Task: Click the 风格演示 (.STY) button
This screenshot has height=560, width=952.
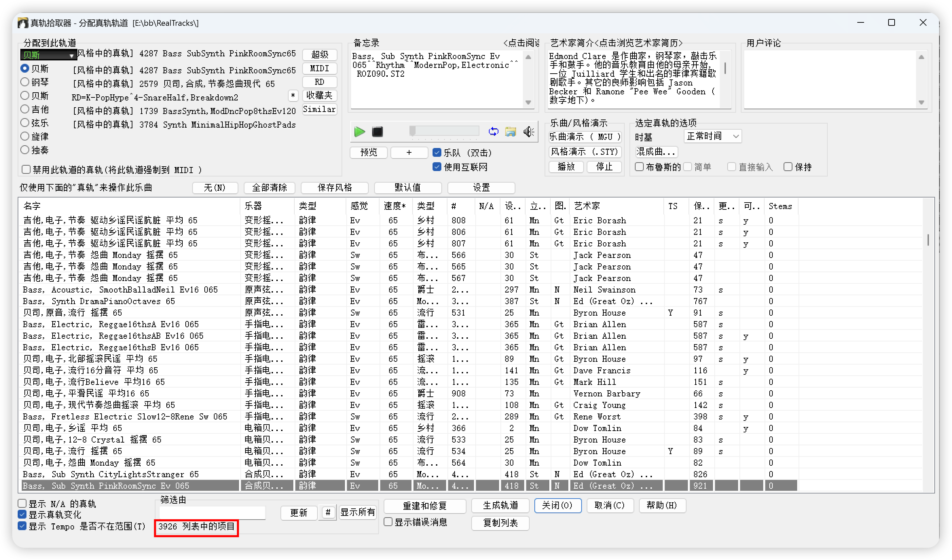Action: (585, 152)
